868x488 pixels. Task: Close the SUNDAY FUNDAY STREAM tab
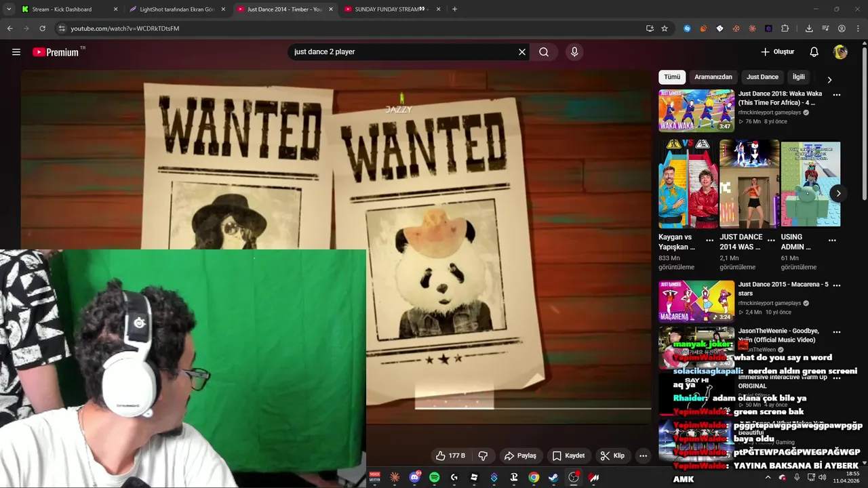pyautogui.click(x=439, y=9)
